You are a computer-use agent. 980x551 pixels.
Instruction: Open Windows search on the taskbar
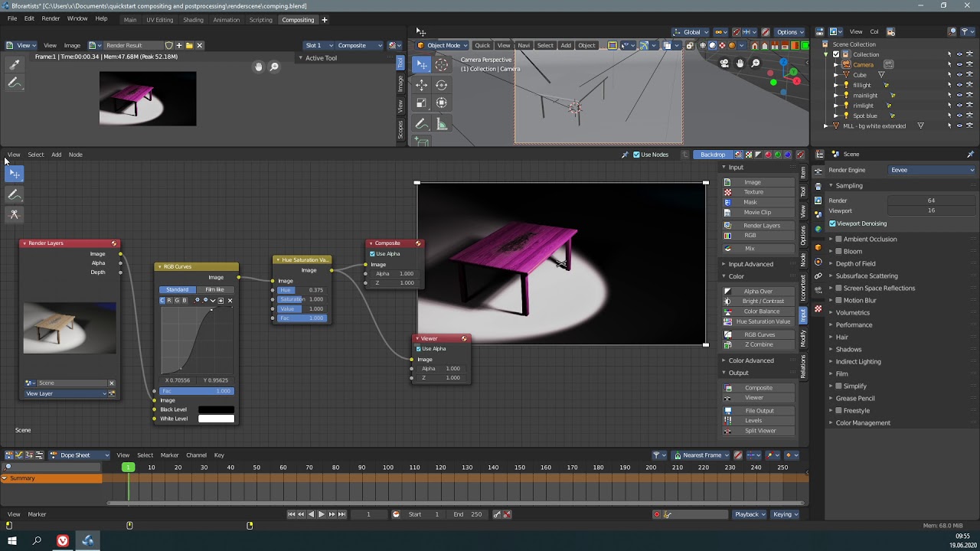pyautogui.click(x=37, y=541)
